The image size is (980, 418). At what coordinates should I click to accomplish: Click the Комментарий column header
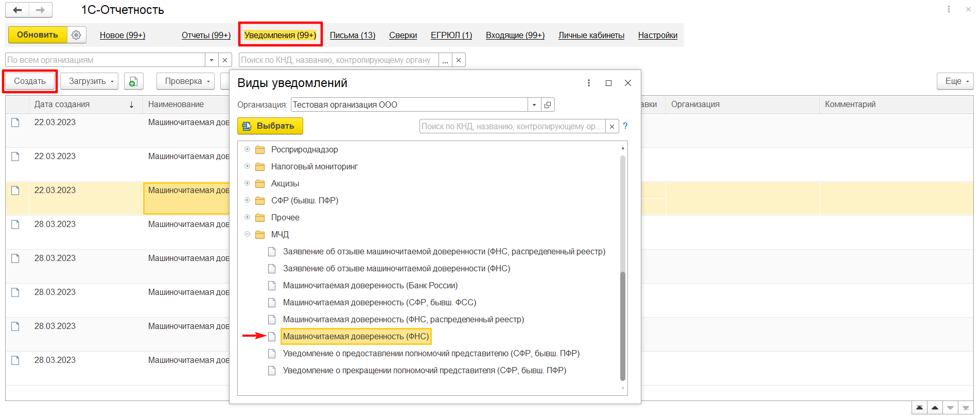(x=896, y=104)
